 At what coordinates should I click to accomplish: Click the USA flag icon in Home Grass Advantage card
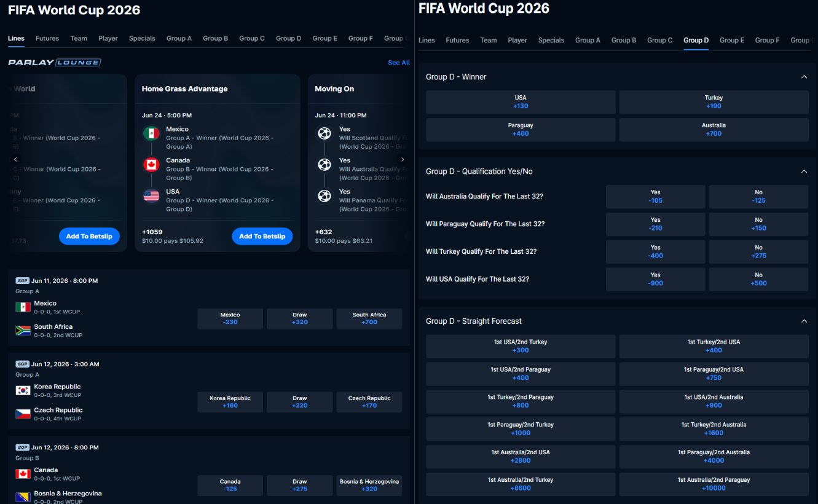point(151,196)
